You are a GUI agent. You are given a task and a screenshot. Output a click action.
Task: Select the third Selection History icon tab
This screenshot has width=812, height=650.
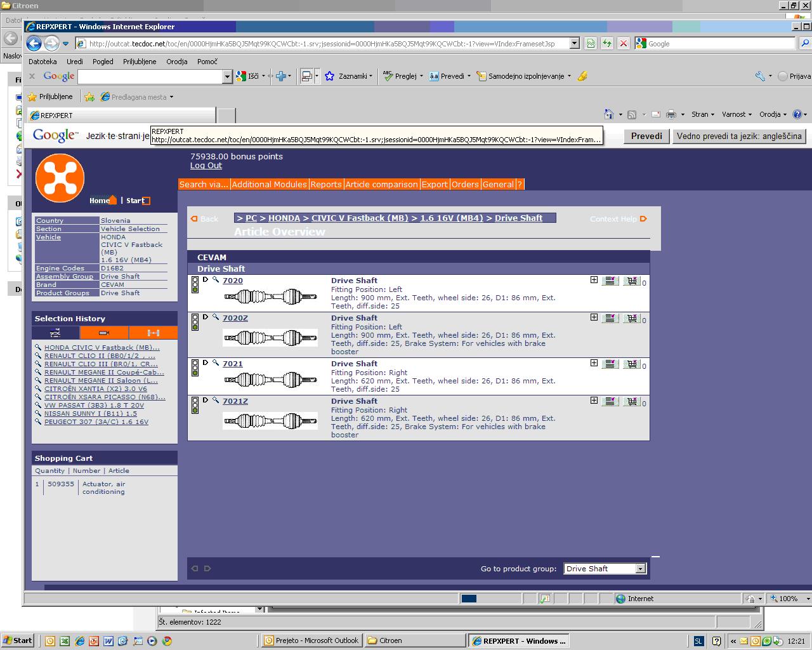pyautogui.click(x=153, y=333)
